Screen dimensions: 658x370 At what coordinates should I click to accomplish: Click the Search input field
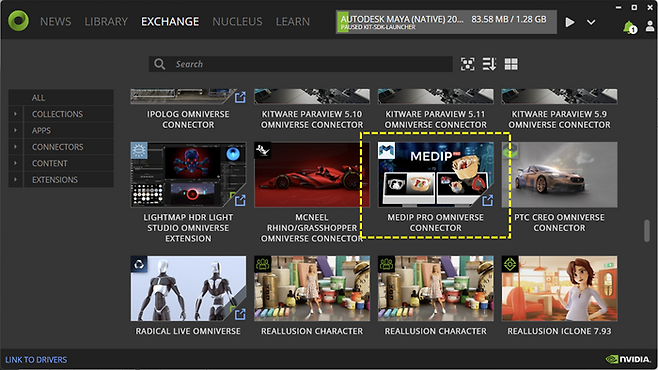coord(300,64)
